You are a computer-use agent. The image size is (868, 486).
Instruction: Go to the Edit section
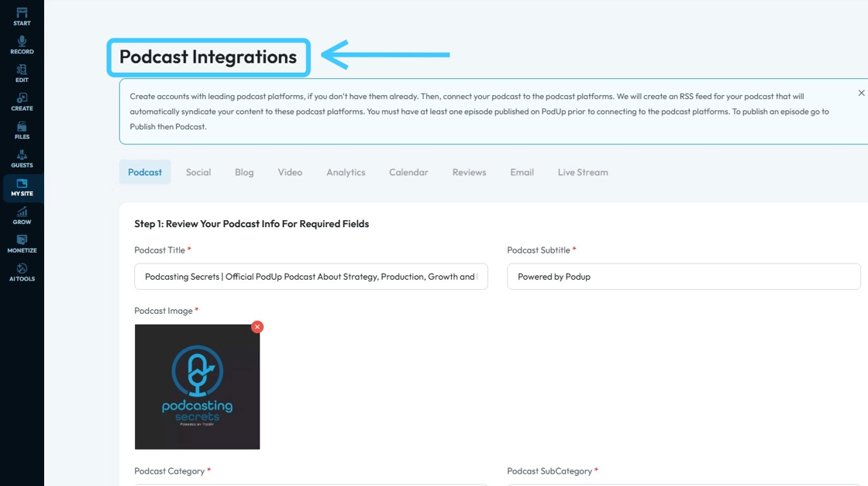coord(22,74)
